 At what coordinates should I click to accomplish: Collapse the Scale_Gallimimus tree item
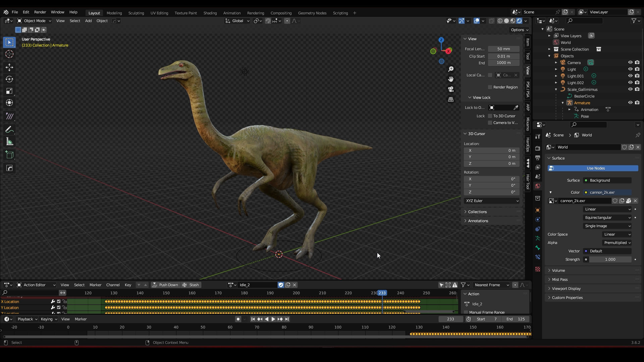point(556,89)
